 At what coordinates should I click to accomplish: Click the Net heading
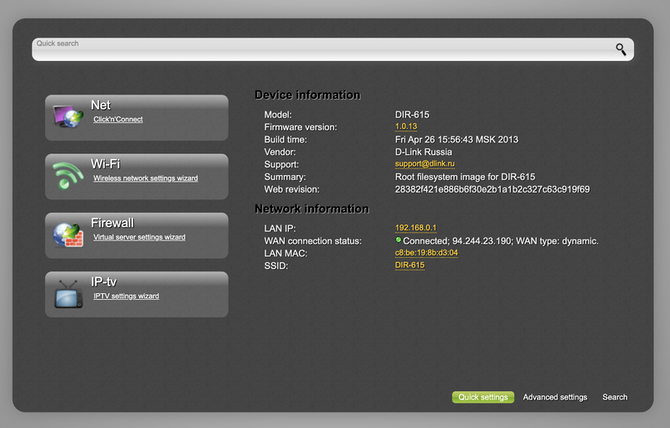tap(100, 105)
